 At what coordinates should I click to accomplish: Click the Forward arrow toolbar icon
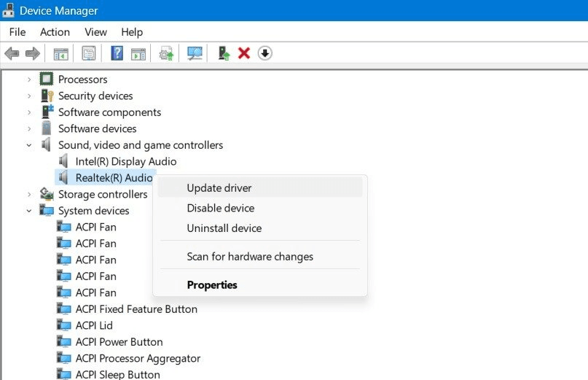coord(33,53)
